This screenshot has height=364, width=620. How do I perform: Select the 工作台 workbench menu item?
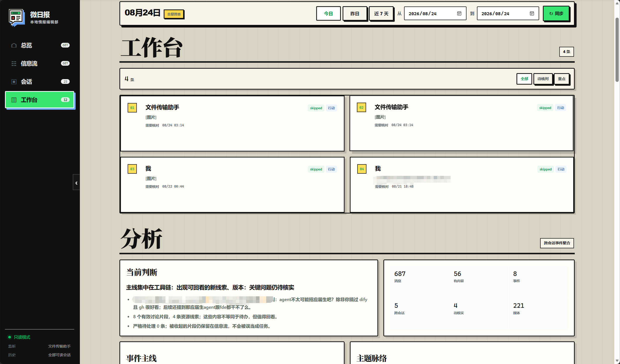40,100
